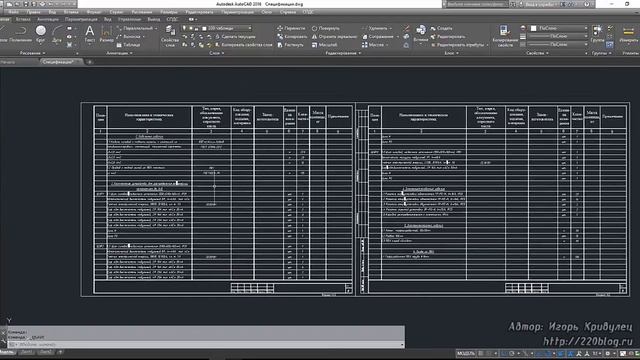Click the Copy (Копировать) tool
Viewport: 640px width, 360px height.
point(292,36)
